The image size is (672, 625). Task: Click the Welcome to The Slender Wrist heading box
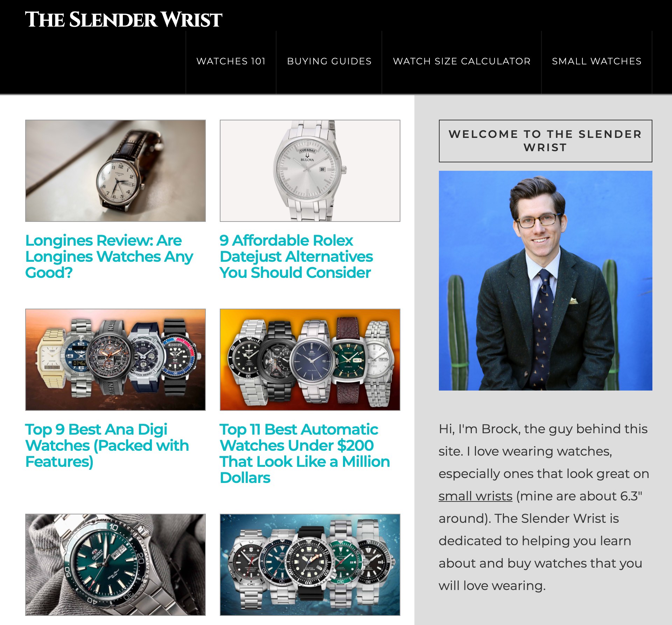546,141
